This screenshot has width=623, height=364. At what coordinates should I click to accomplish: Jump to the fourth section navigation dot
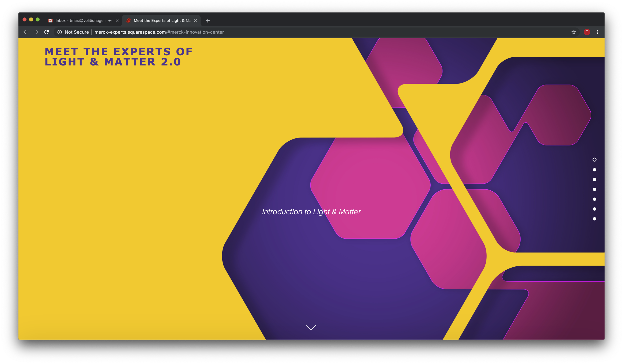[x=594, y=190]
